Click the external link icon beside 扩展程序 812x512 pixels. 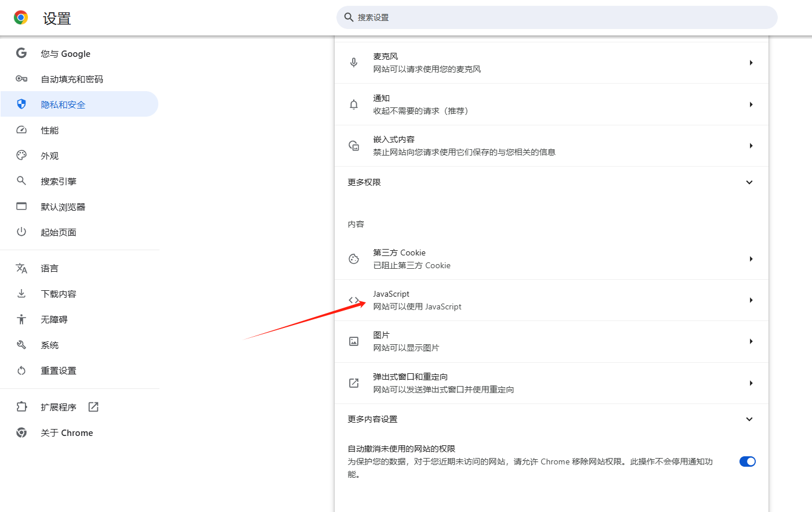93,407
